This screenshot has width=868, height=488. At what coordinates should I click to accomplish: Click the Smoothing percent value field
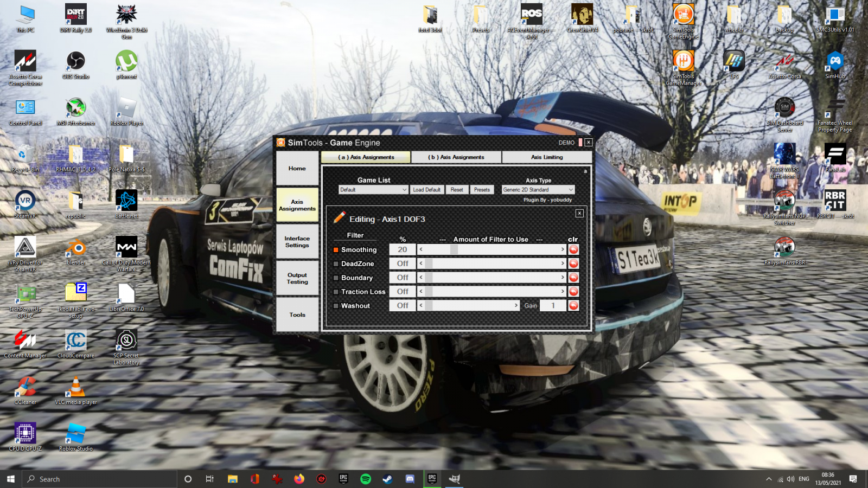tap(403, 249)
